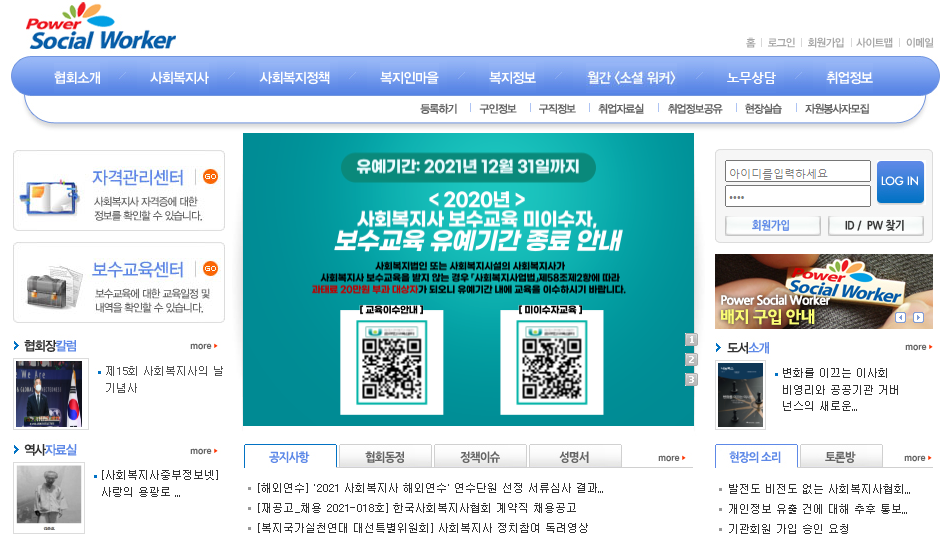Switch to 토론방 tab
This screenshot has height=537, width=950.
(840, 456)
